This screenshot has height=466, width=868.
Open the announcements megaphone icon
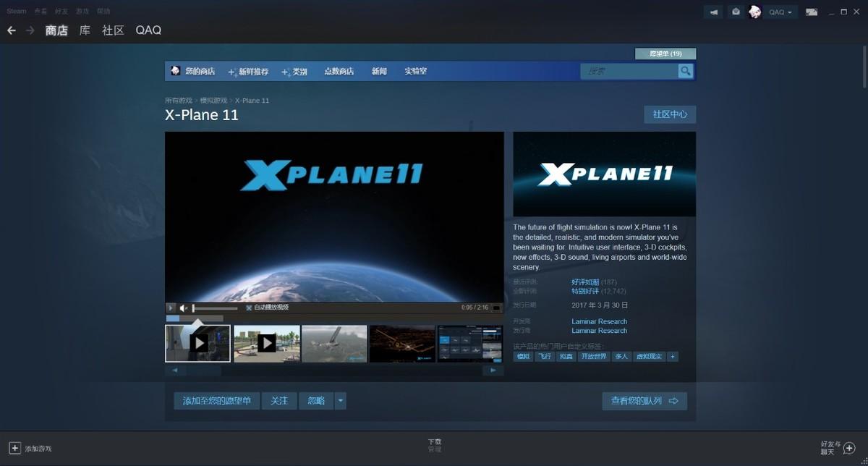click(x=714, y=12)
